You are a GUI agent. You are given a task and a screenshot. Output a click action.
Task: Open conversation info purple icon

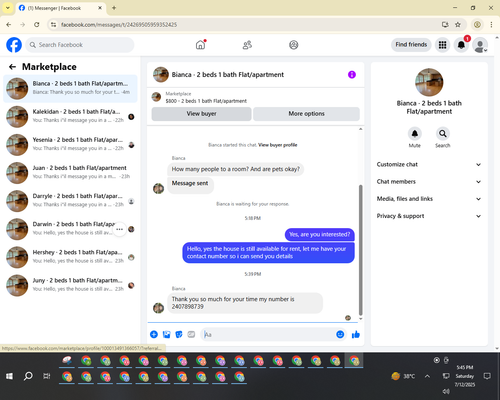click(x=352, y=75)
